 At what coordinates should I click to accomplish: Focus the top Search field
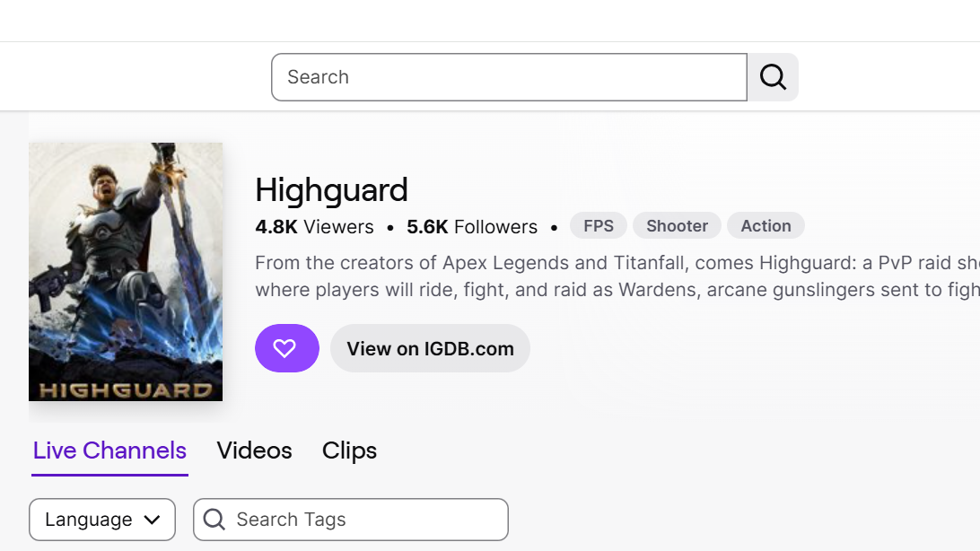tap(510, 77)
